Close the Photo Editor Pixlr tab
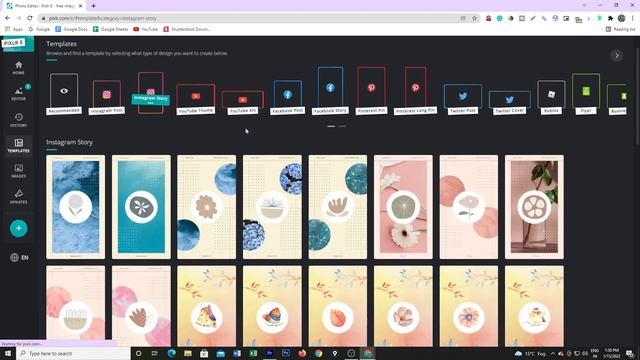This screenshot has width=640, height=360. coord(80,6)
